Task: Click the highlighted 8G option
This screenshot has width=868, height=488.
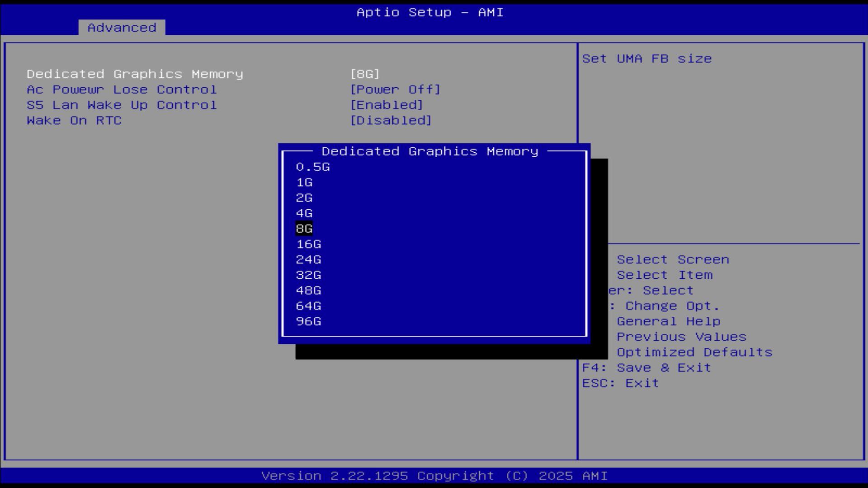Action: click(304, 229)
